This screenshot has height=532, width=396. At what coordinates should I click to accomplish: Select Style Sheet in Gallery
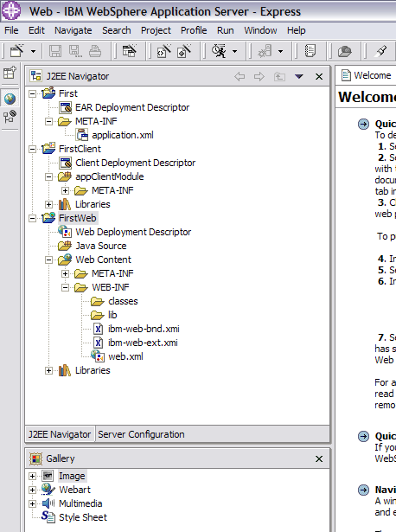pyautogui.click(x=83, y=517)
